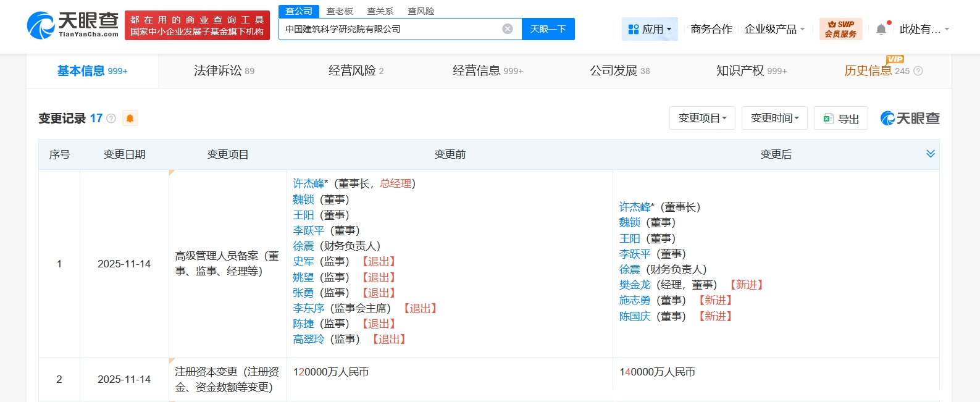
Task: Click help icon beside 变更记录 count
Action: click(x=111, y=119)
